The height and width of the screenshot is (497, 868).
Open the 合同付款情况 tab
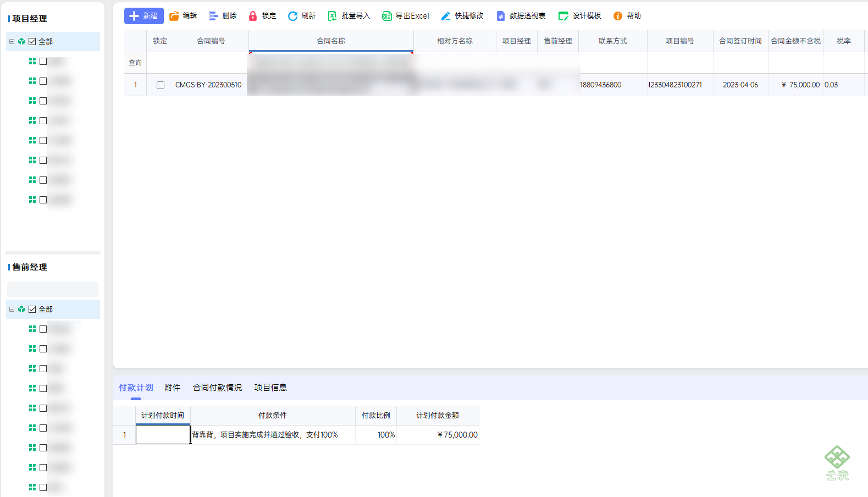coord(217,388)
